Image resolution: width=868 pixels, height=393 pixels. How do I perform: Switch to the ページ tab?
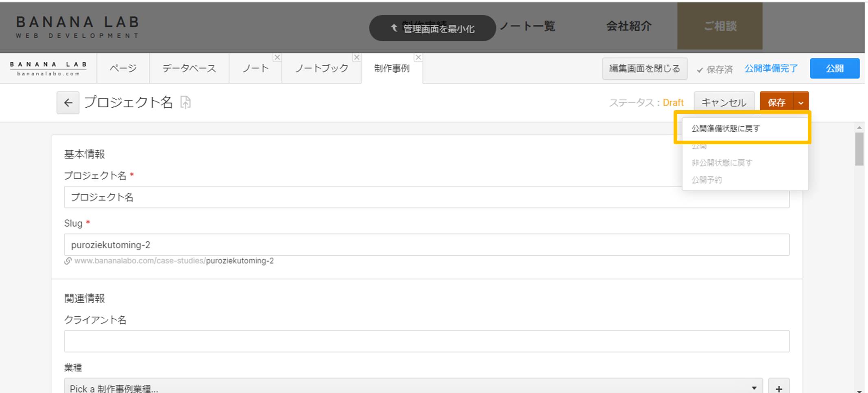(123, 68)
